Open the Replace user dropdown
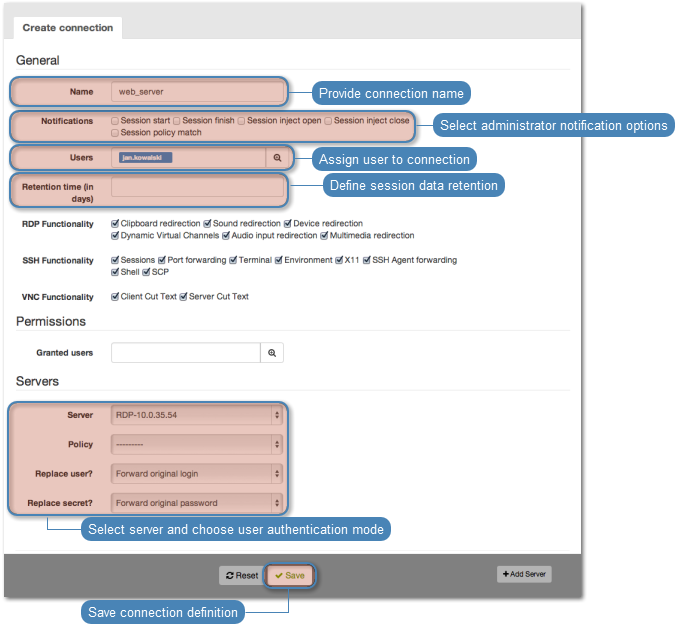The image size is (686, 637). 197,474
